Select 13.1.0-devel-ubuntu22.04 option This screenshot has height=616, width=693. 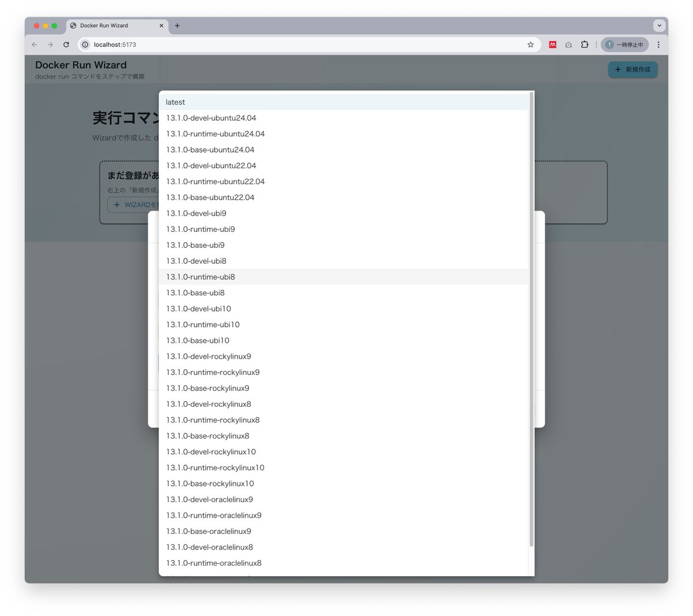[x=344, y=165]
